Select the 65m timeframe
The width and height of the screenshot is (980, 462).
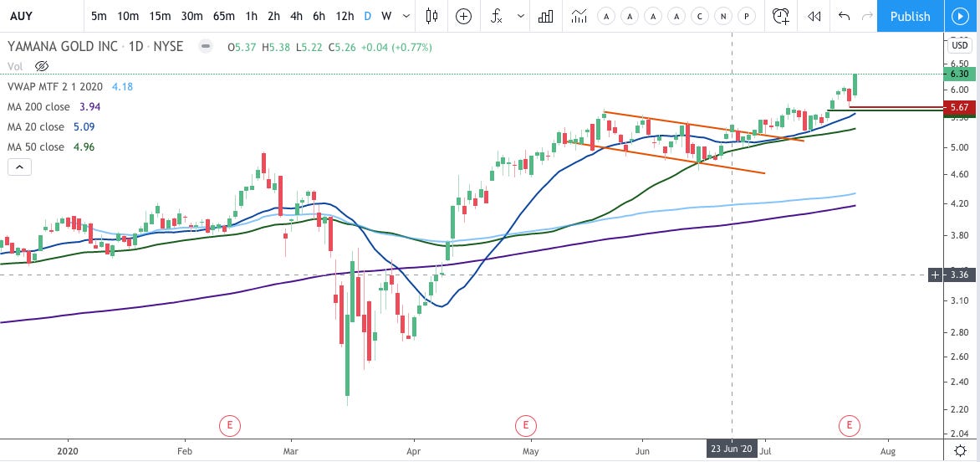[224, 16]
